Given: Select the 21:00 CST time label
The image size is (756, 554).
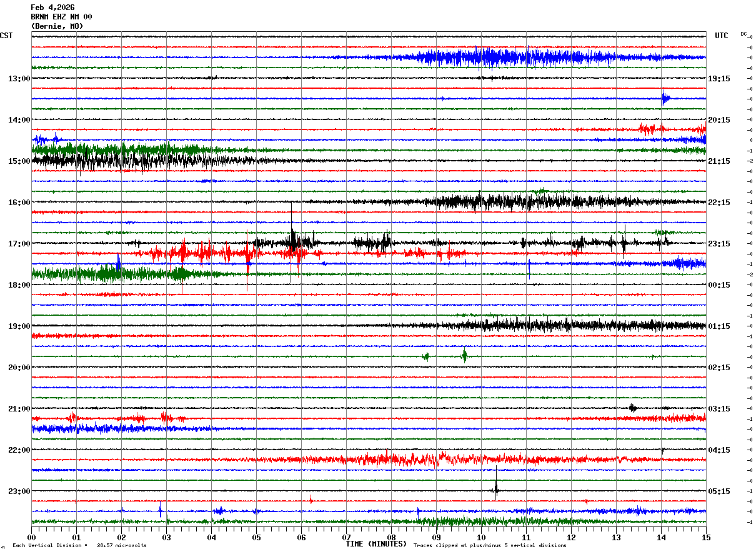Looking at the screenshot, I should pyautogui.click(x=19, y=409).
